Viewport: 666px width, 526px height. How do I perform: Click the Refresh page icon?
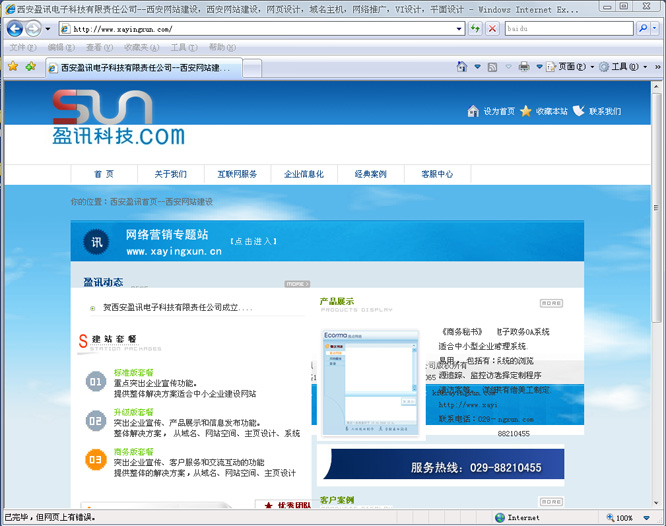click(475, 29)
